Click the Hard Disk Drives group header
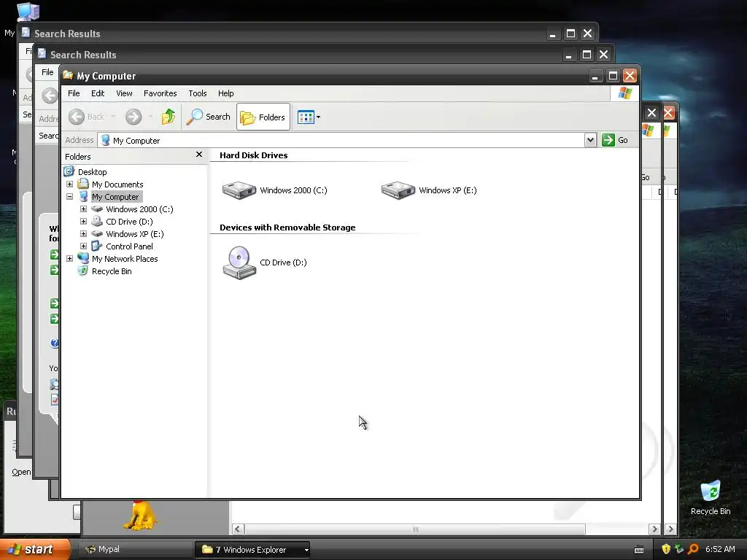This screenshot has height=560, width=747. tap(253, 155)
